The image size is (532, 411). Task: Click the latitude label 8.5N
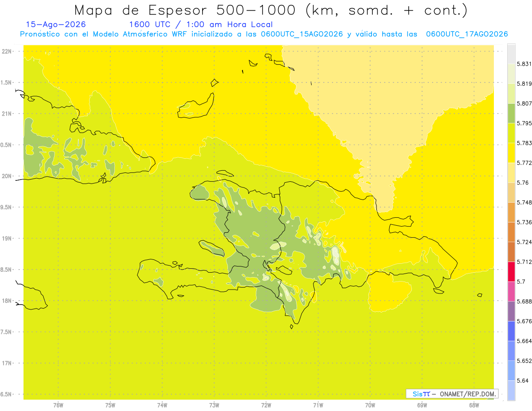click(6, 270)
